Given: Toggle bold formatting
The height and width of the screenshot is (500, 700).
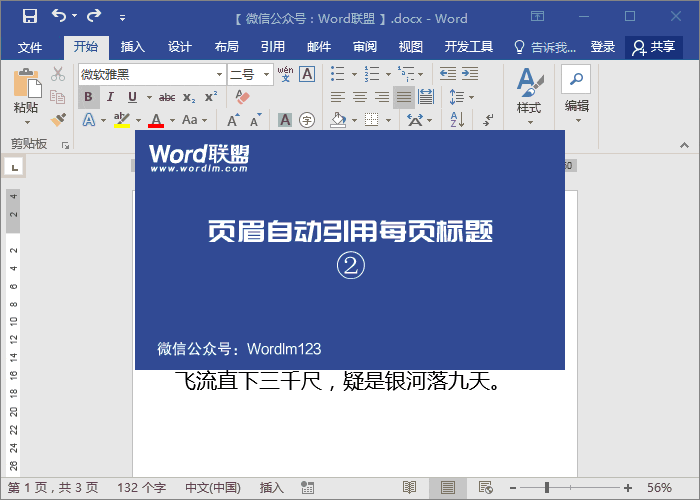Looking at the screenshot, I should (88, 97).
